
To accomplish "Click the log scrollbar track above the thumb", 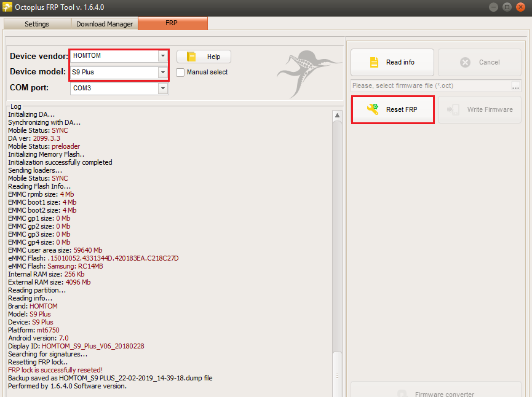I will [x=337, y=235].
